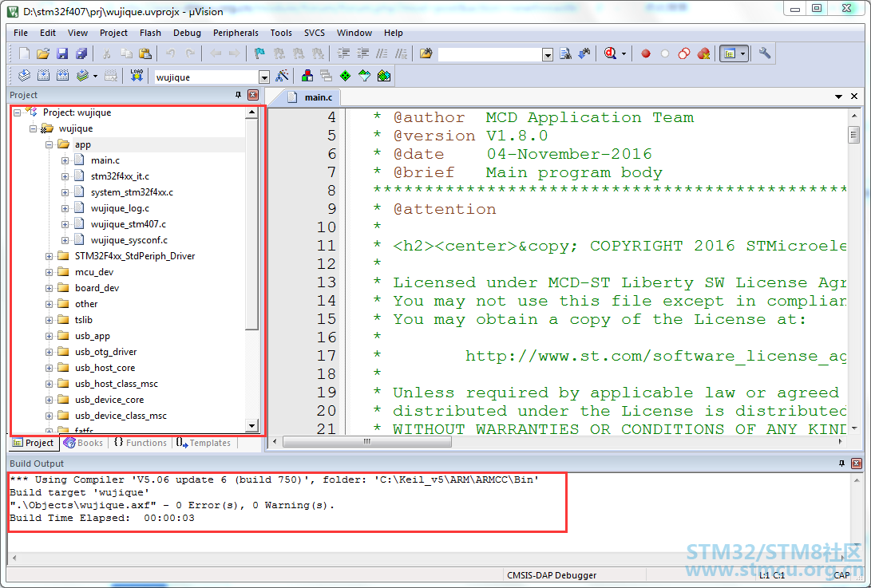Expand the STM32F4xx_StdPeriph_Driver folder

[x=49, y=257]
